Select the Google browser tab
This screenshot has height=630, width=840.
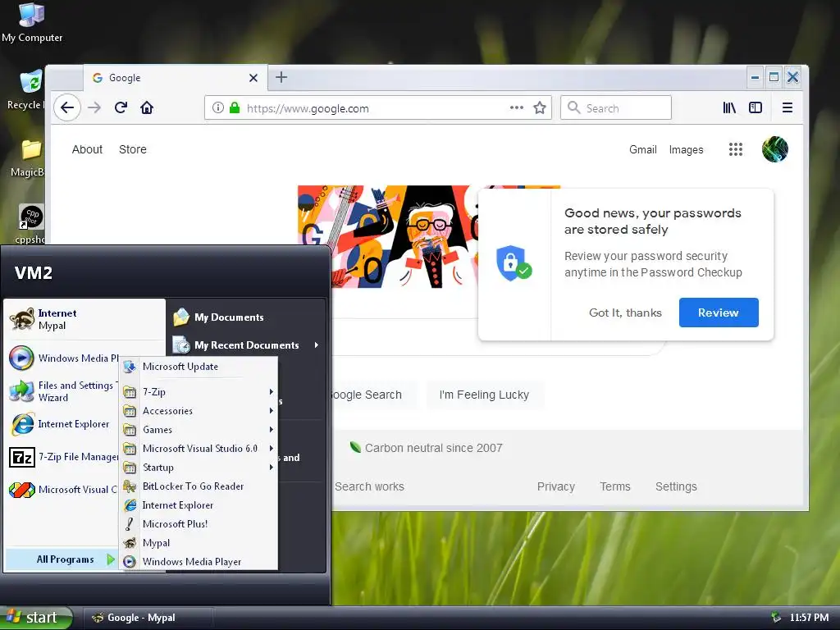click(x=175, y=78)
